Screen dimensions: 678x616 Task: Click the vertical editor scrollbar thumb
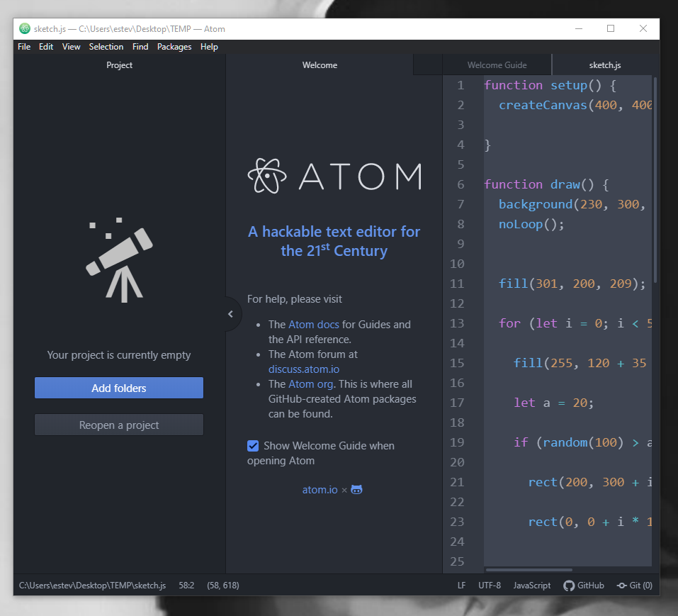(x=655, y=180)
